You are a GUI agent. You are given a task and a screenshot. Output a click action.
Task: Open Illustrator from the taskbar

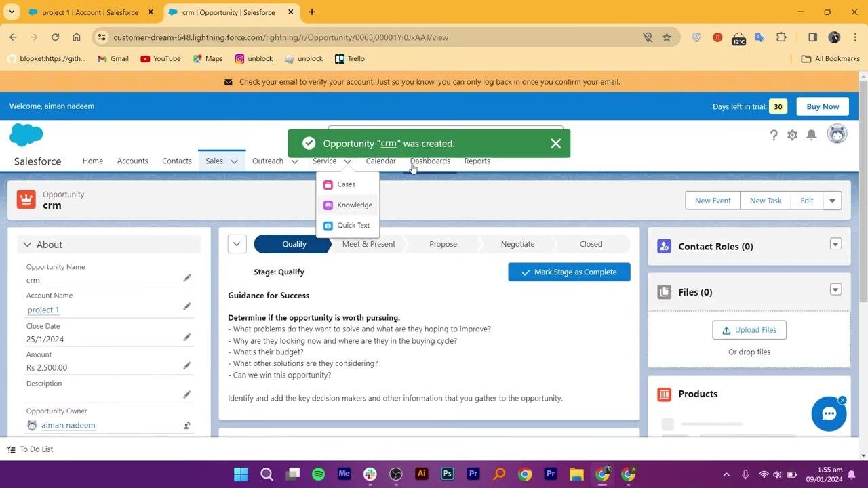[421, 474]
